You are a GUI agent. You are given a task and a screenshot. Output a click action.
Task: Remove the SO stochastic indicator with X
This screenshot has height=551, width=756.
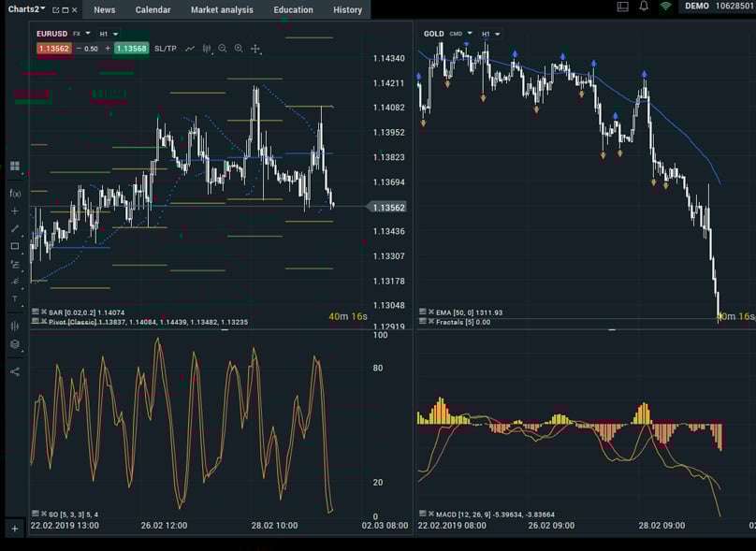coord(44,514)
